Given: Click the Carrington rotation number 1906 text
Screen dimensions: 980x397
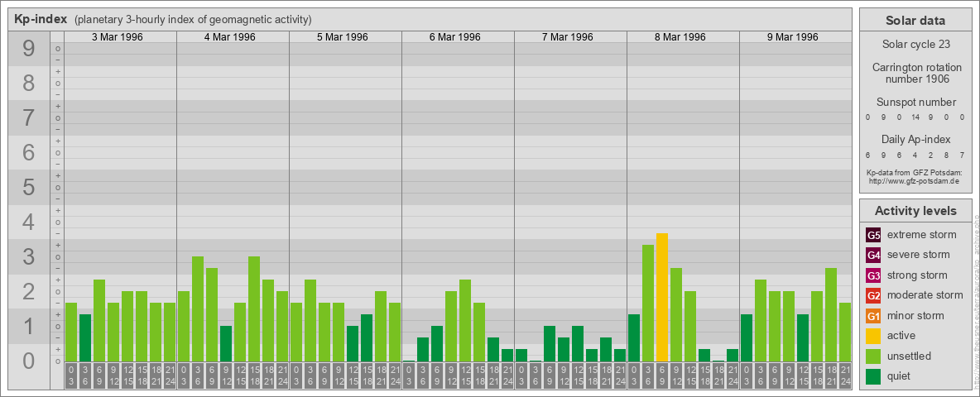Looking at the screenshot, I should (x=915, y=73).
